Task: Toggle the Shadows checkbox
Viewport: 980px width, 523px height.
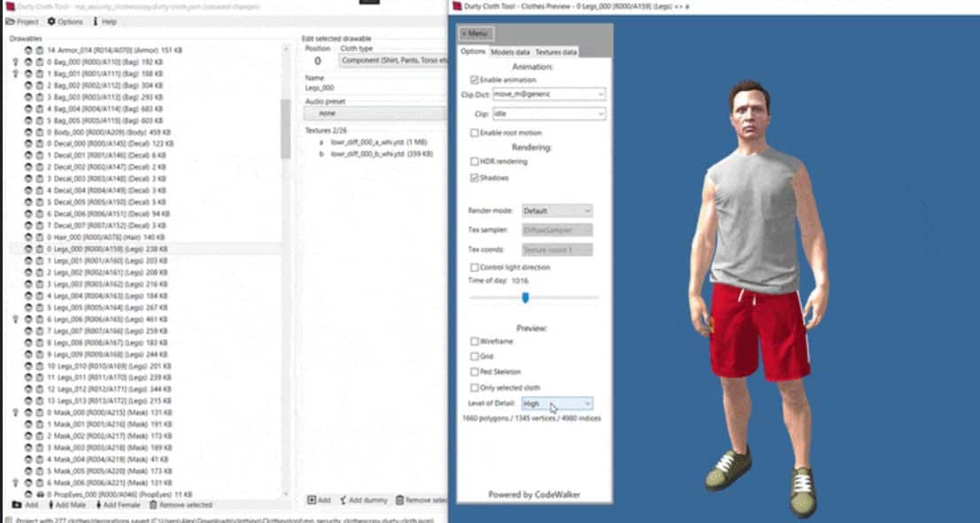Action: (x=475, y=178)
